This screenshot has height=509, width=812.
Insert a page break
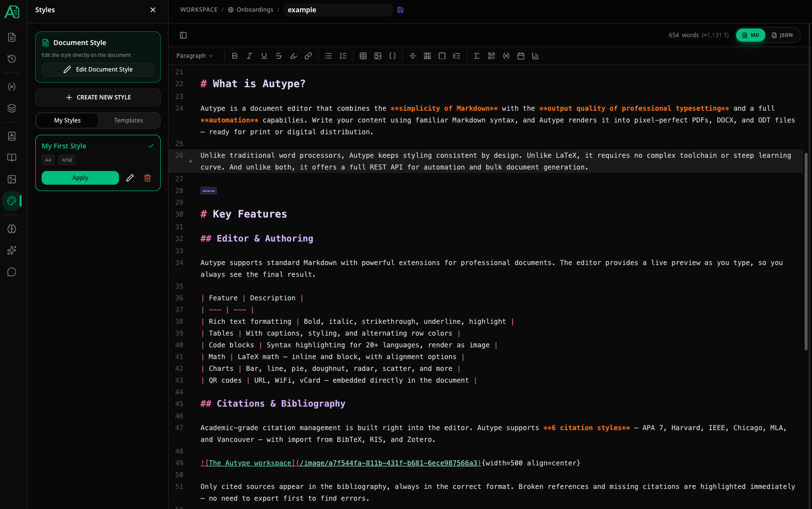point(413,56)
